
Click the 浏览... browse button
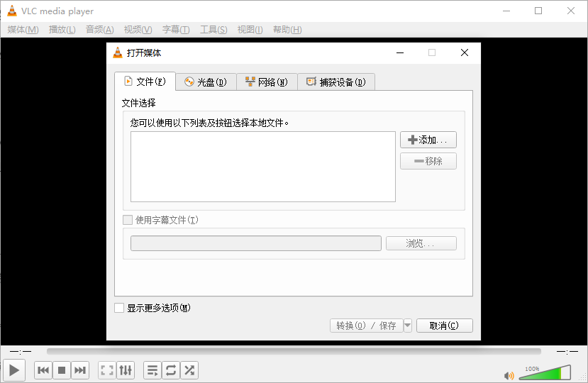click(421, 243)
